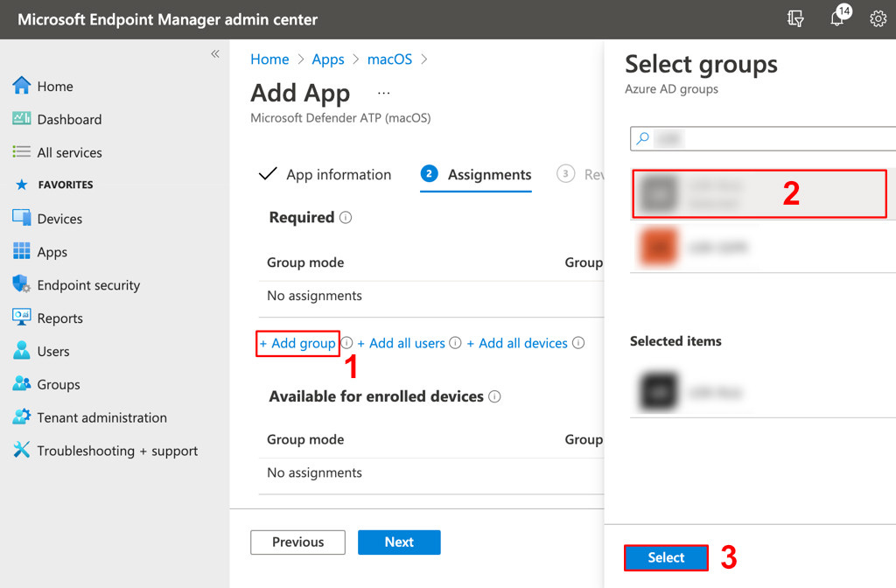Click the selected item with the dark avatar
Image resolution: width=896 pixels, height=588 pixels.
763,392
